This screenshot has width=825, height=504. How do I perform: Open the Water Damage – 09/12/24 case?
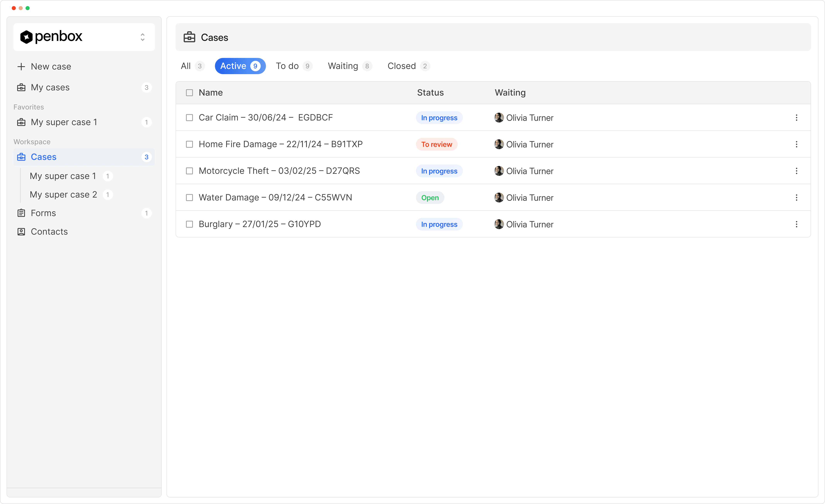275,198
